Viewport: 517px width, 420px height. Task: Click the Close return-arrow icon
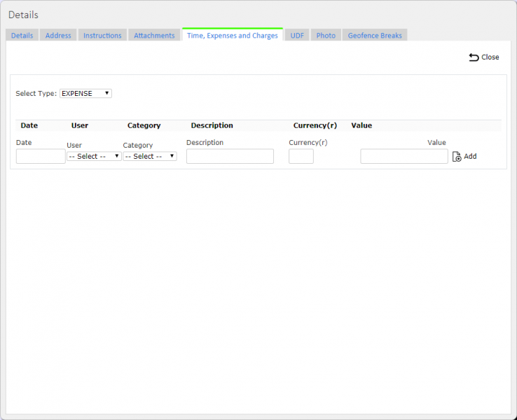[x=474, y=57]
